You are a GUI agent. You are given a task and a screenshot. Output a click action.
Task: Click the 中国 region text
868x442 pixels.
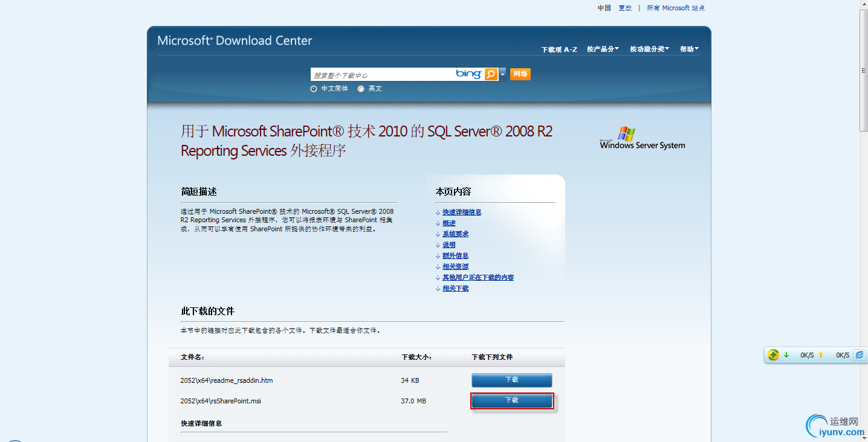pos(604,8)
